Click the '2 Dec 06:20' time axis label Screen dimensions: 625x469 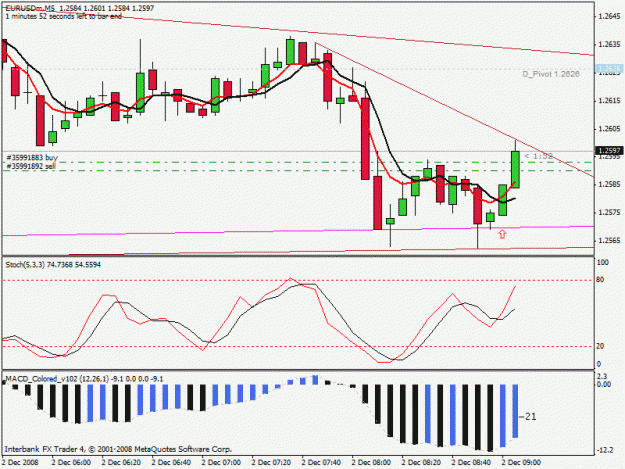121,463
